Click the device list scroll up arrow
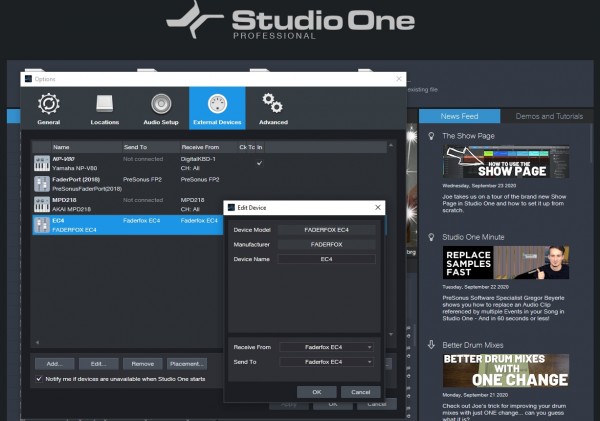 (x=391, y=145)
